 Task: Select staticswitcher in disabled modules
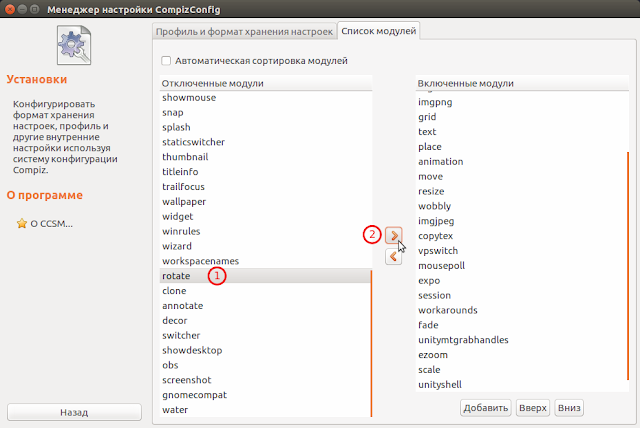click(265, 142)
